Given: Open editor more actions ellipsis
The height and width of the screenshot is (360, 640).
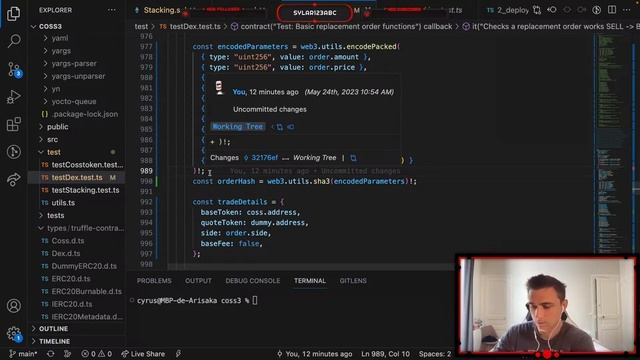Looking at the screenshot, I should [627, 10].
